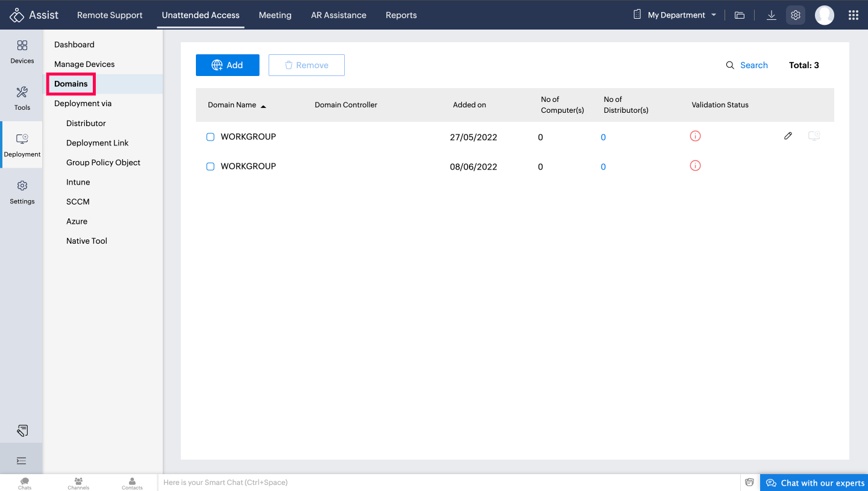Open the file transfer folder icon in header

(740, 15)
